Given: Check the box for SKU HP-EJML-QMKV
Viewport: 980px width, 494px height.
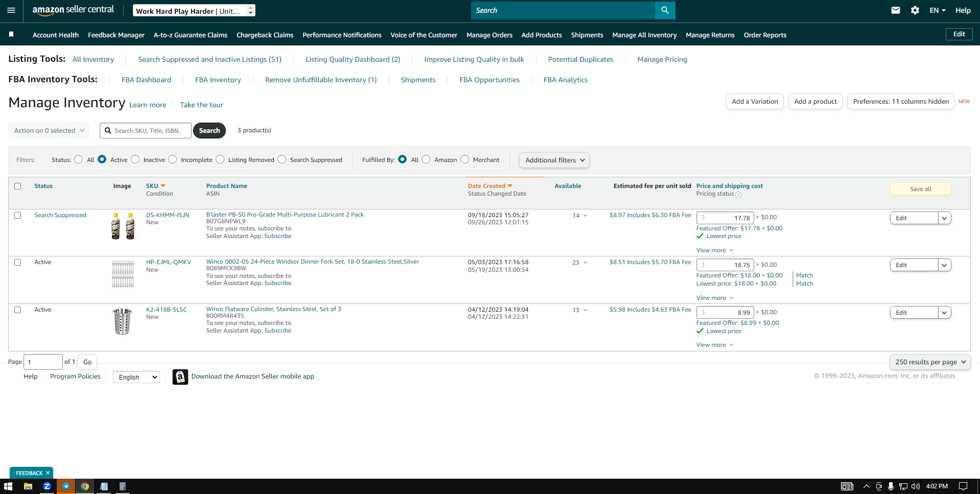Looking at the screenshot, I should pyautogui.click(x=18, y=262).
